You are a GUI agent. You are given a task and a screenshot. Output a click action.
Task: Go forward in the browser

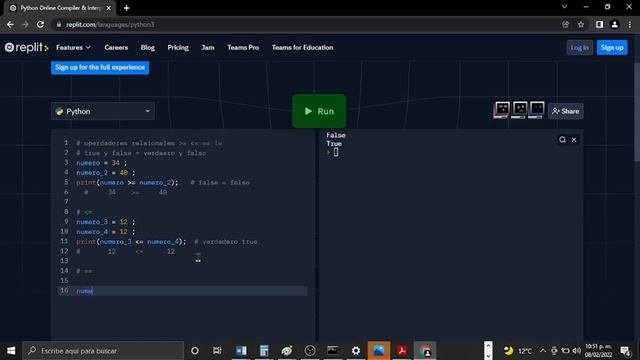[x=25, y=24]
